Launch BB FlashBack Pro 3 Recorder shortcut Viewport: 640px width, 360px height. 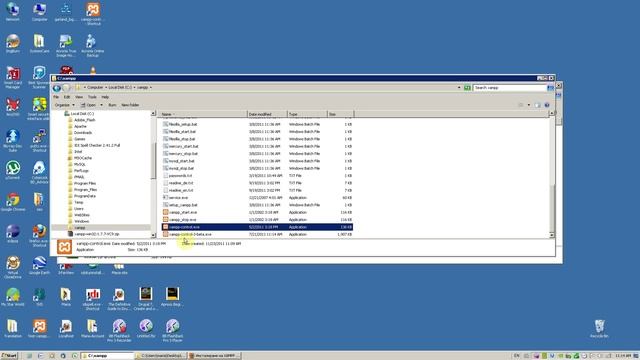coord(119,330)
